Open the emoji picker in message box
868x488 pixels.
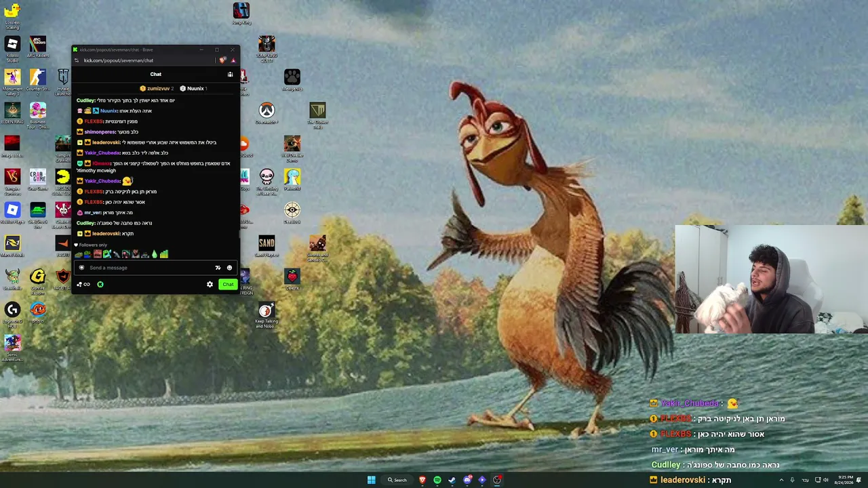(x=229, y=268)
